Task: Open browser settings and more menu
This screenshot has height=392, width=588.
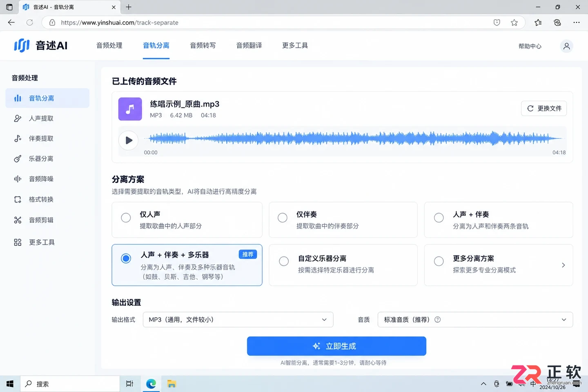Action: pos(576,22)
